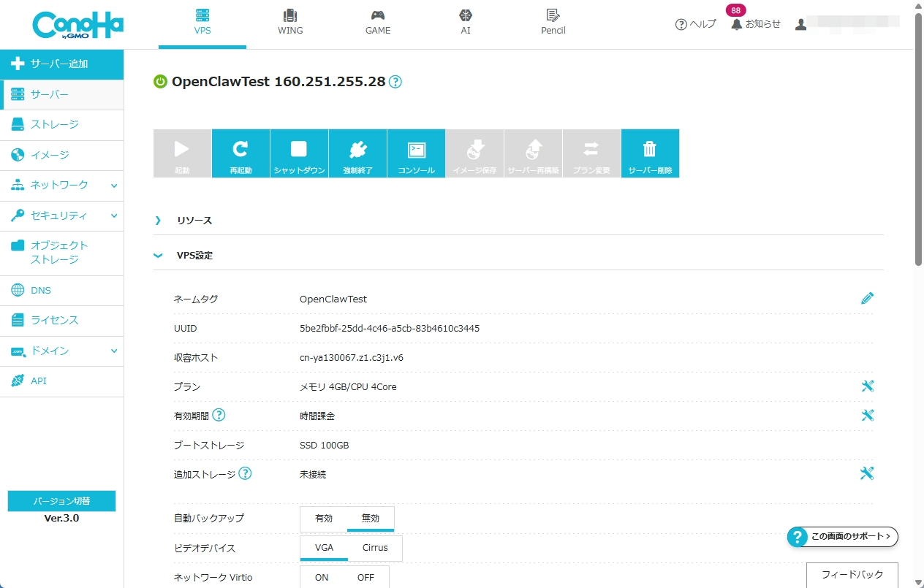Click the サーバー再構築 rebuild button

[x=533, y=153]
